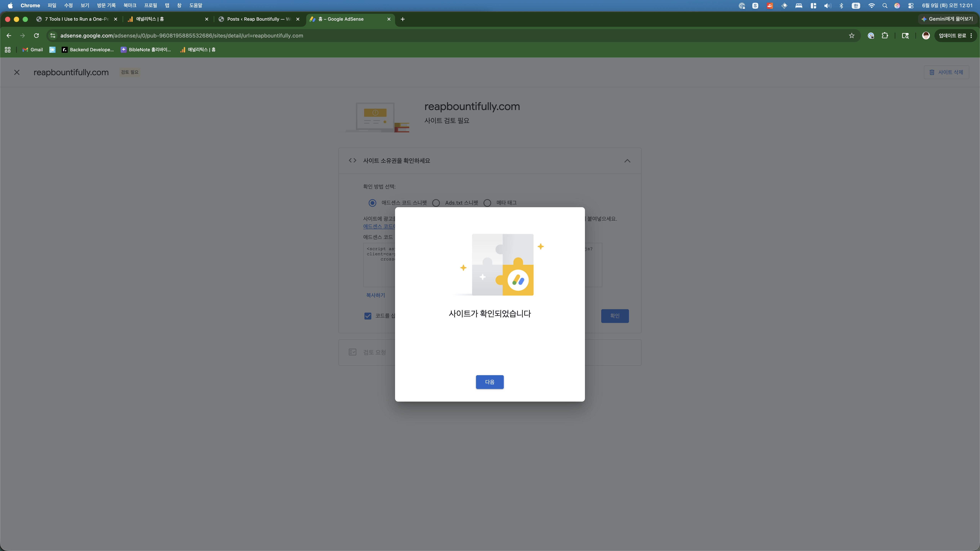Click the 검토 필요 status badge
Image resolution: width=980 pixels, height=551 pixels.
click(x=130, y=72)
